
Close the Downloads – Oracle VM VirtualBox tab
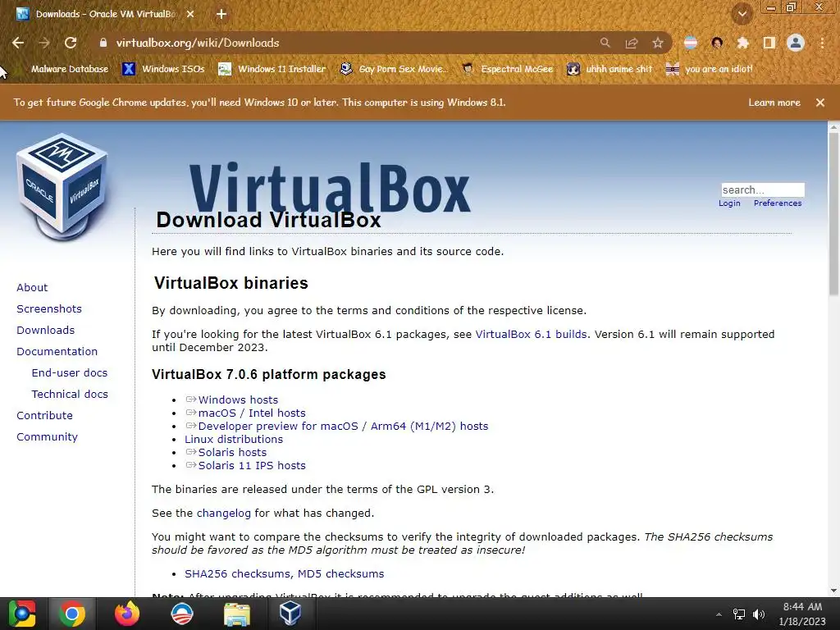[x=190, y=14]
